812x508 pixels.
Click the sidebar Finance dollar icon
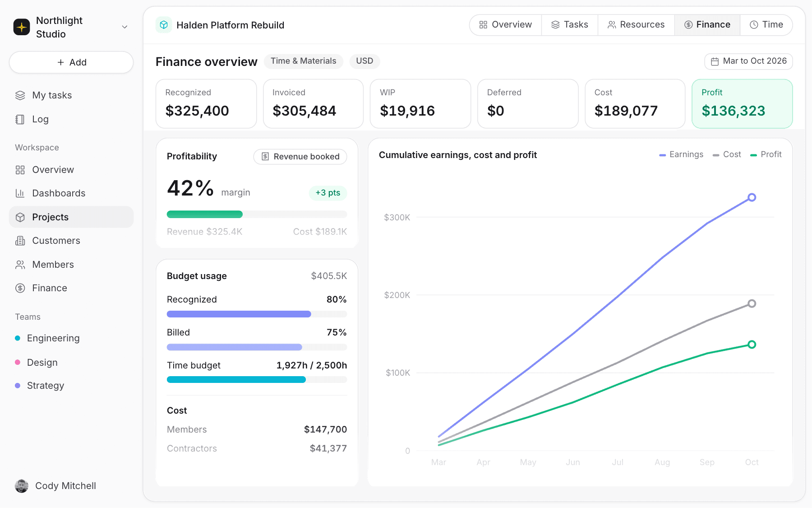(x=20, y=288)
